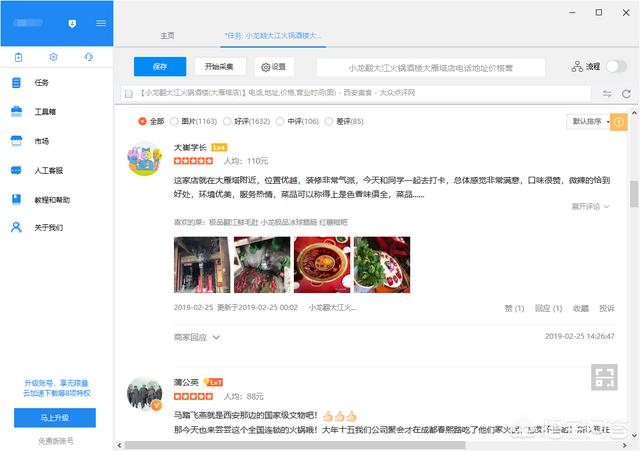The width and height of the screenshot is (640, 451).
Task: Click 收藏 on first review
Action: click(x=580, y=309)
